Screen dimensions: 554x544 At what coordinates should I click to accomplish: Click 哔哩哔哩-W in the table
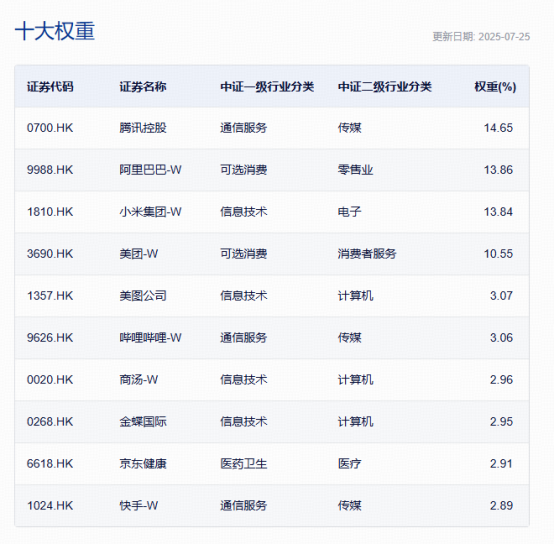(151, 338)
